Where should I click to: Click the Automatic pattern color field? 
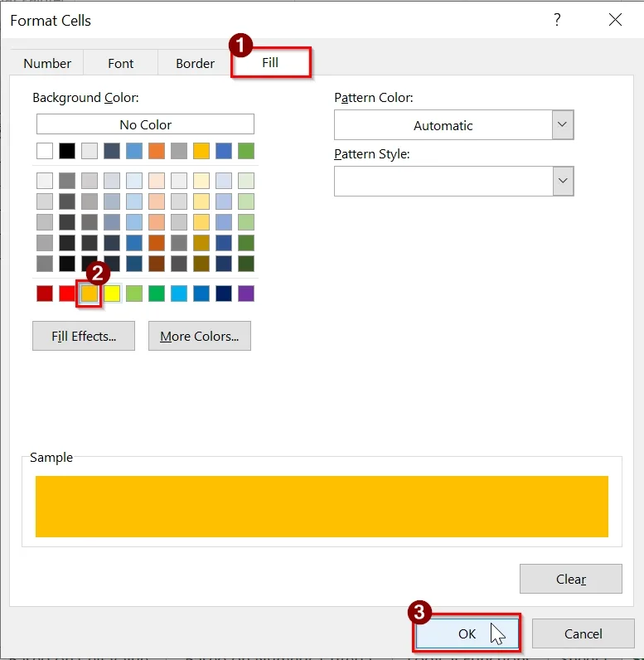[443, 125]
